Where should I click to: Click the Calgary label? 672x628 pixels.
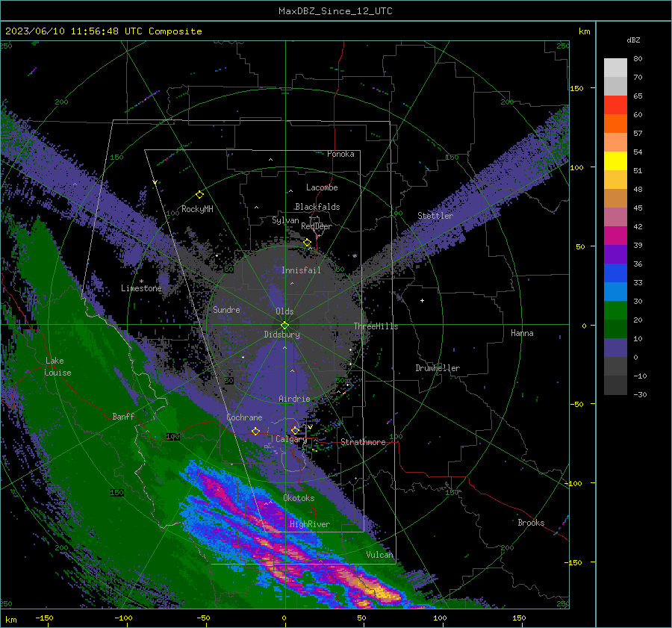(x=291, y=439)
